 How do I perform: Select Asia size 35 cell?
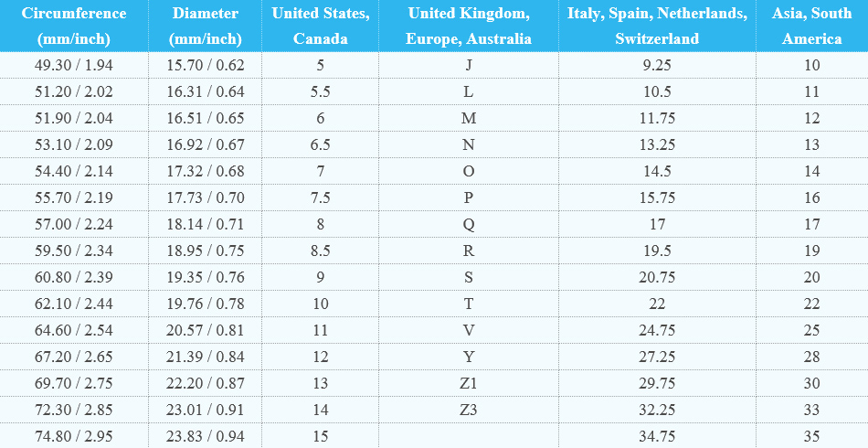pyautogui.click(x=812, y=437)
